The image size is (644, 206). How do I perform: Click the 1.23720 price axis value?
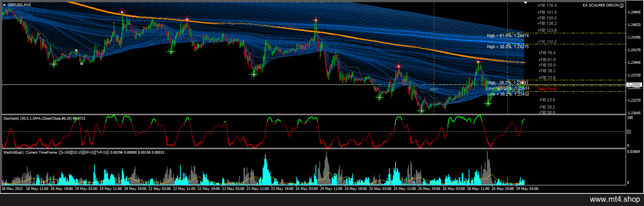(634, 75)
